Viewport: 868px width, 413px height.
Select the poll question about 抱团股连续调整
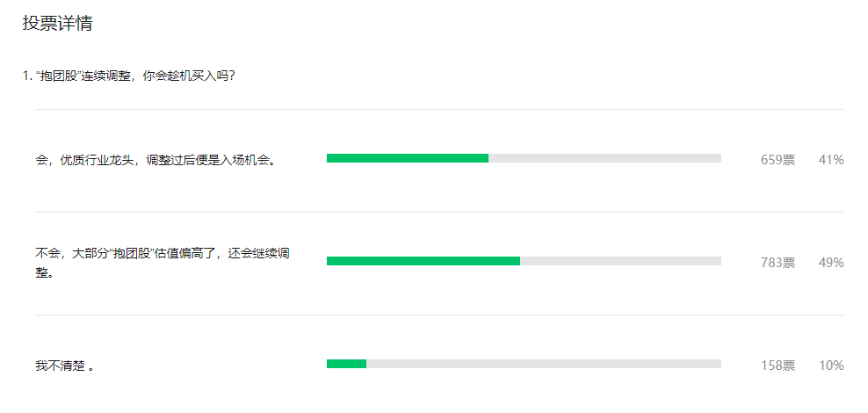click(128, 76)
